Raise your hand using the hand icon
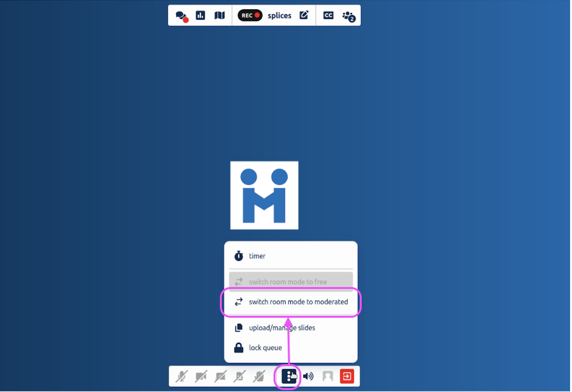572x392 pixels. coord(258,376)
